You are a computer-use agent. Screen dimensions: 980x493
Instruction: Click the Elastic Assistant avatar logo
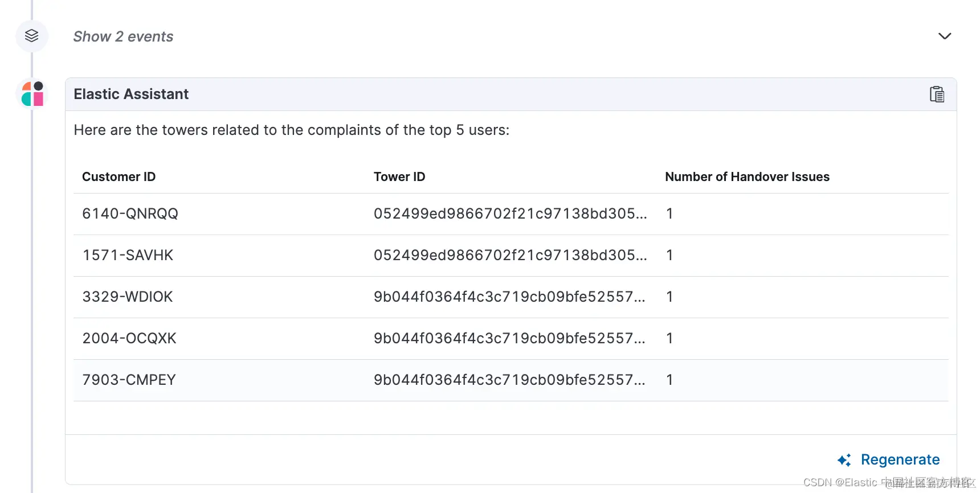click(32, 94)
